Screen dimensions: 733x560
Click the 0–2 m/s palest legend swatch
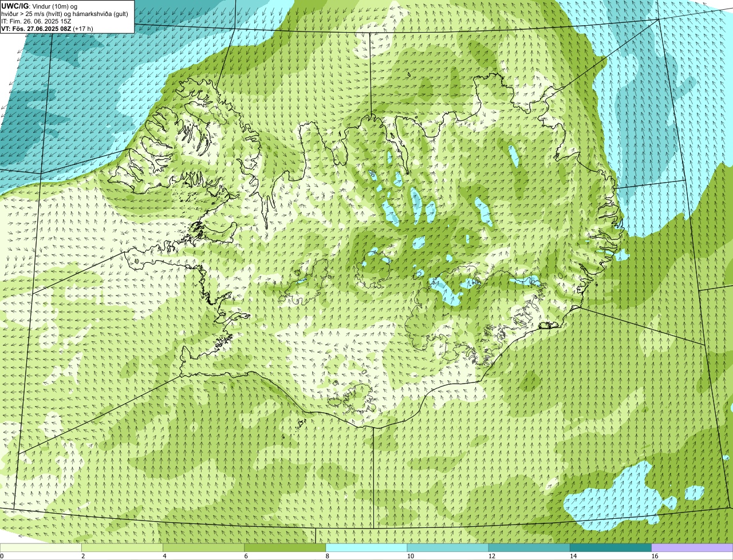(x=41, y=548)
